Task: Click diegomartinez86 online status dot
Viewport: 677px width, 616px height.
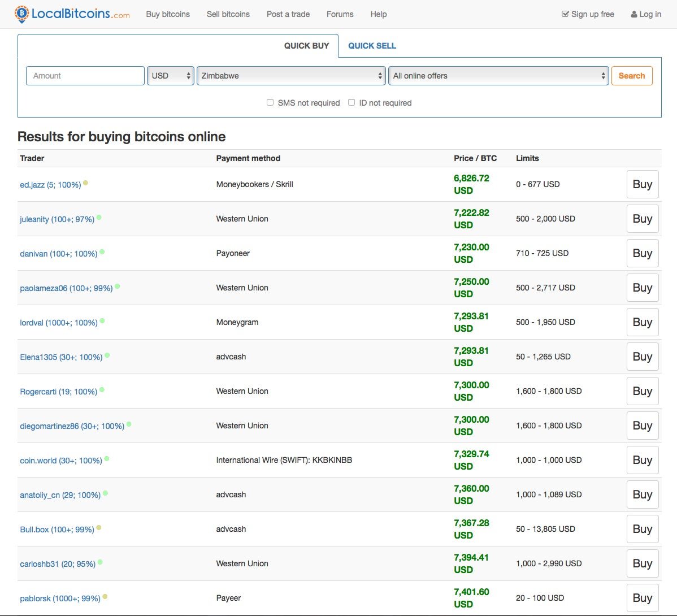Action: pos(129,424)
